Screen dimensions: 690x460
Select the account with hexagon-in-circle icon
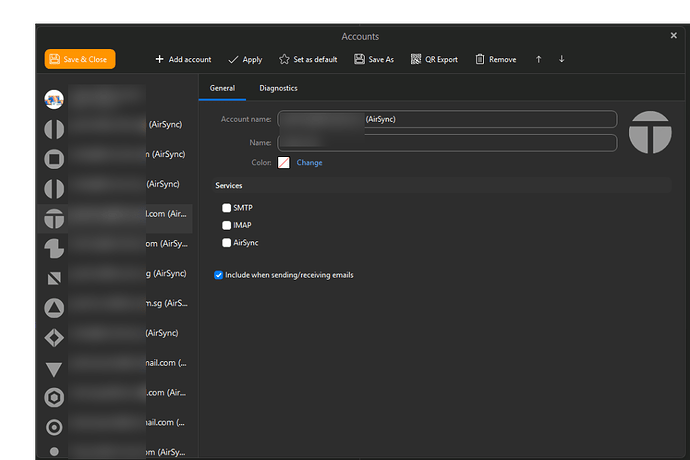pos(54,397)
